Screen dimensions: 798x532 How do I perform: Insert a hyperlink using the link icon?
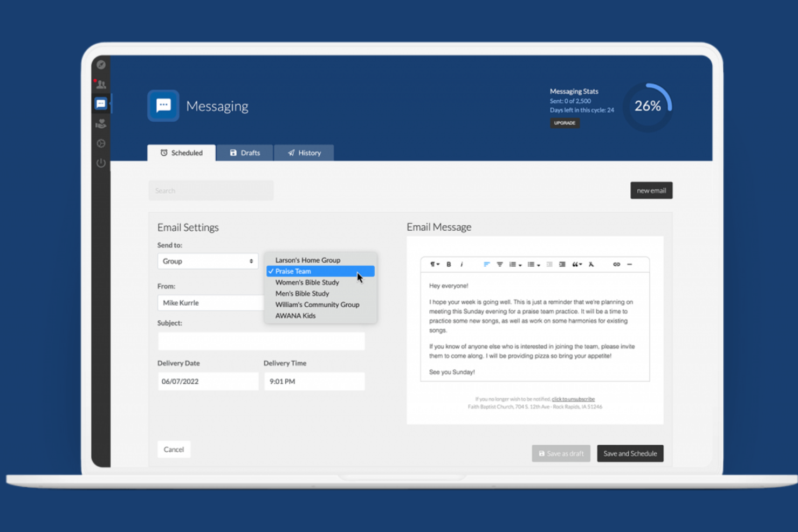pyautogui.click(x=616, y=264)
